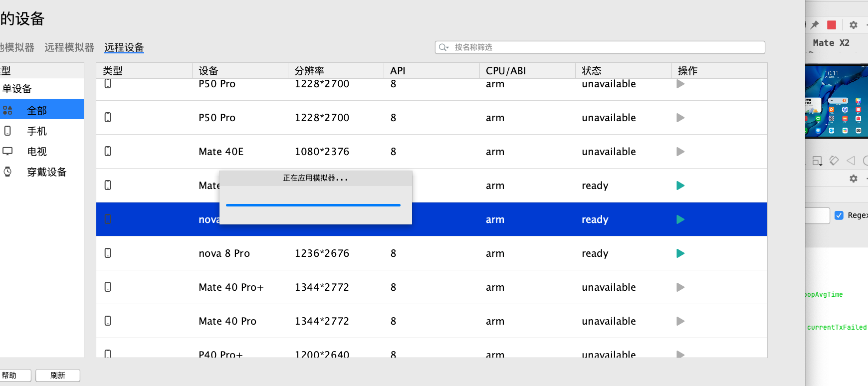The height and width of the screenshot is (386, 868).
Task: Click rotate icon under Mate X2 preview
Action: (834, 161)
